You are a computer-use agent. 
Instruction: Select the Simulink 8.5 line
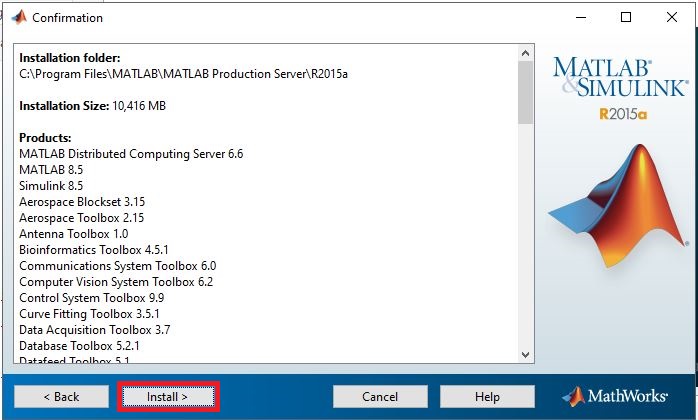click(51, 186)
